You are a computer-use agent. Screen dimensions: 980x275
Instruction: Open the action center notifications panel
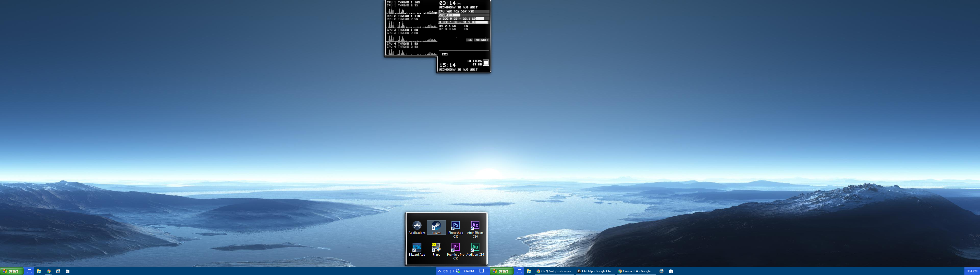coord(481,271)
